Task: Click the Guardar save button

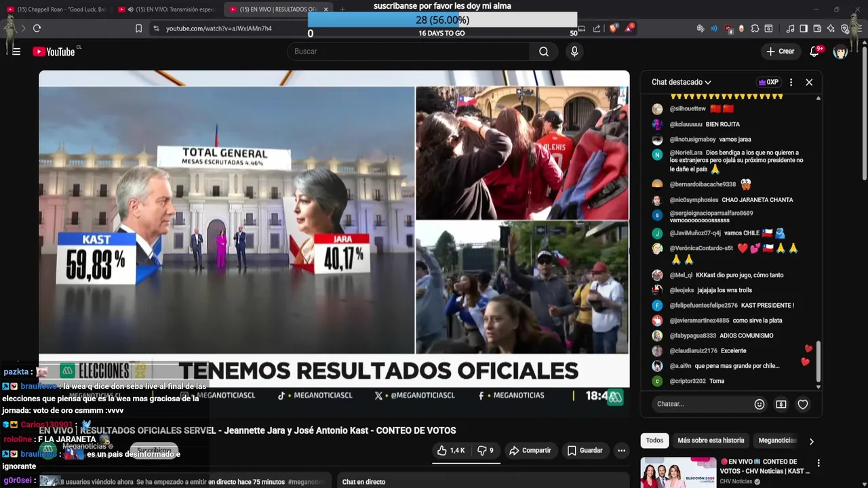Action: tap(585, 450)
